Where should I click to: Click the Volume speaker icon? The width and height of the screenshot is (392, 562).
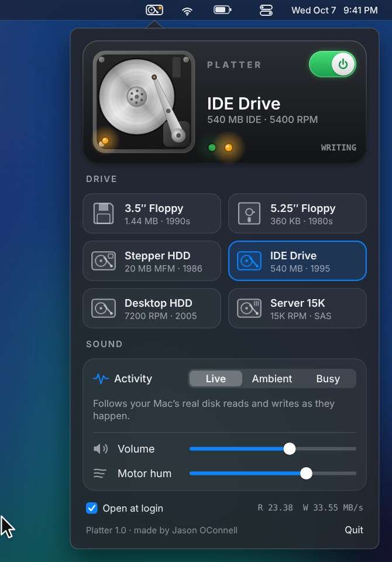pyautogui.click(x=101, y=449)
